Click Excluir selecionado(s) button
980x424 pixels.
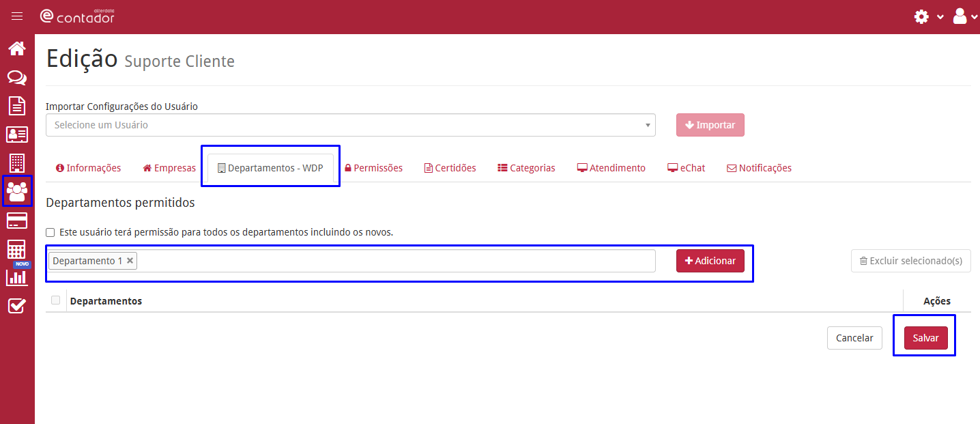point(911,261)
